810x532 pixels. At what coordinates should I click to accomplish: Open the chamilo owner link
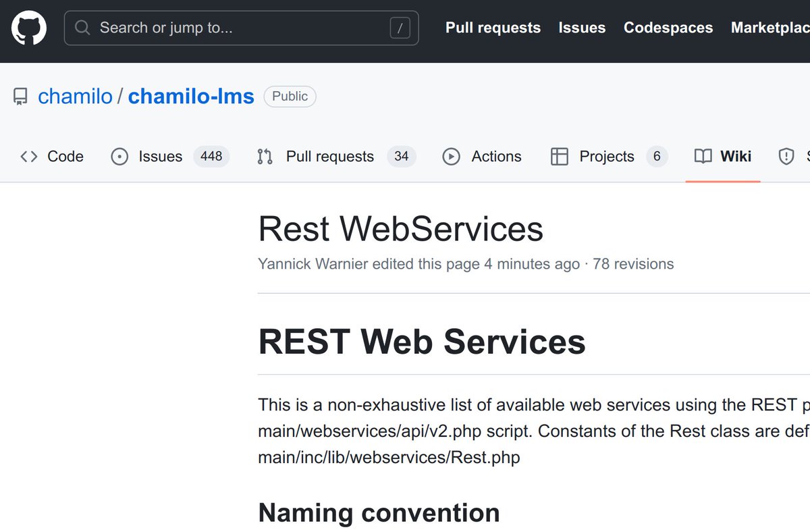75,97
